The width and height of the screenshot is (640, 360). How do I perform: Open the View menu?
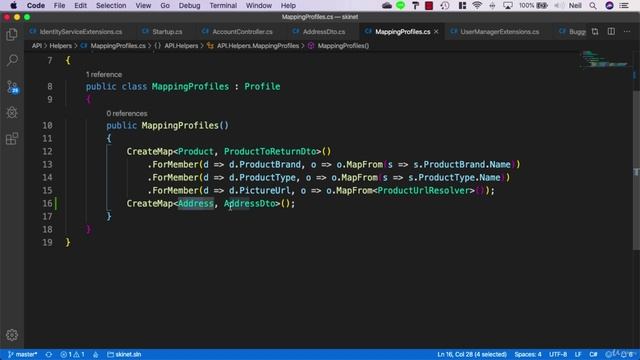[x=143, y=6]
